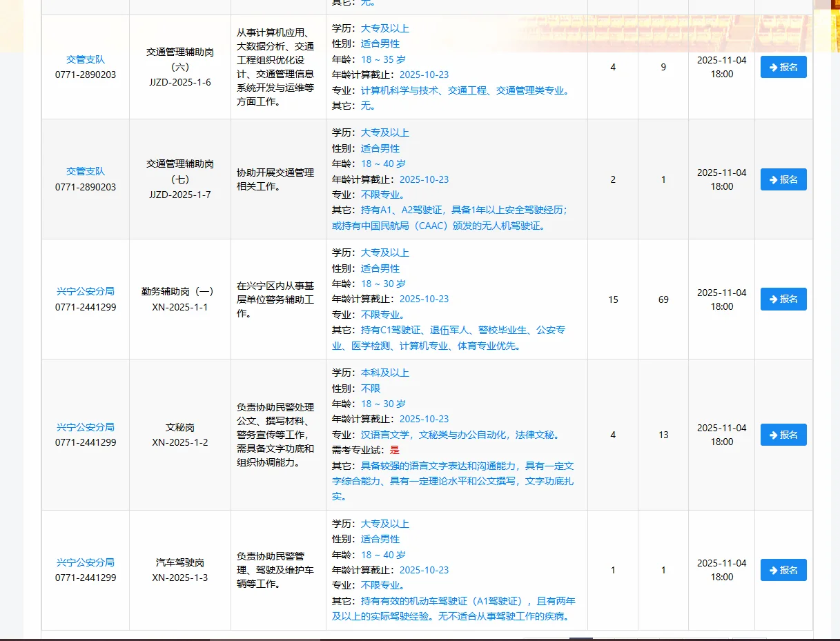Viewport: 840px width, 641px height.
Task: Open the 交管支队 link for 交通管理辅助岗(六)
Action: point(85,59)
